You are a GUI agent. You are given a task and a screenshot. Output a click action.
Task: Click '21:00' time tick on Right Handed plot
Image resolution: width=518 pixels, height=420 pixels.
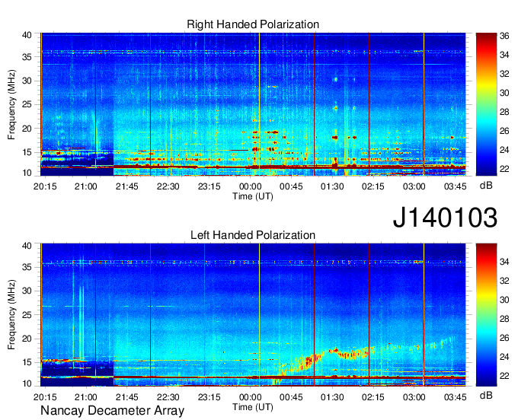point(86,186)
